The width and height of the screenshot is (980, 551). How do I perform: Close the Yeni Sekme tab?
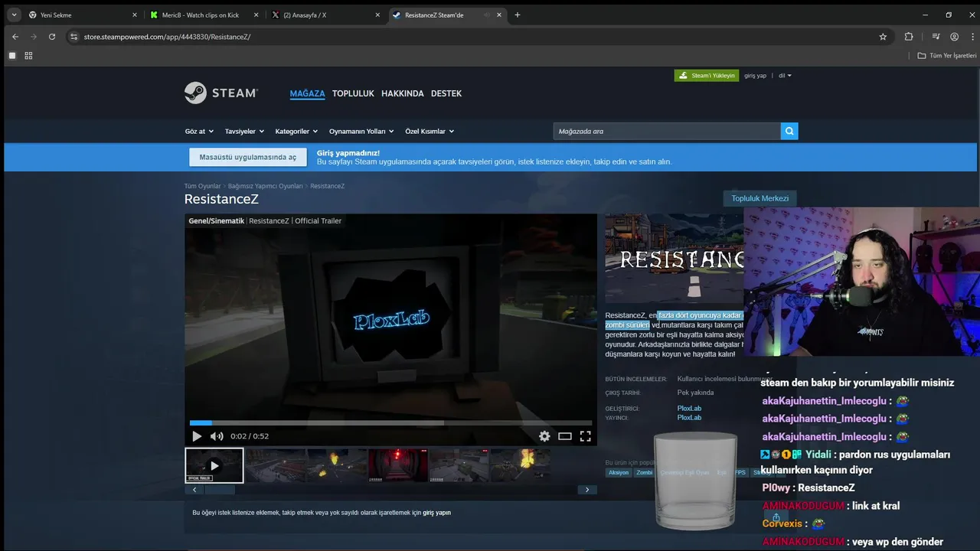(135, 15)
